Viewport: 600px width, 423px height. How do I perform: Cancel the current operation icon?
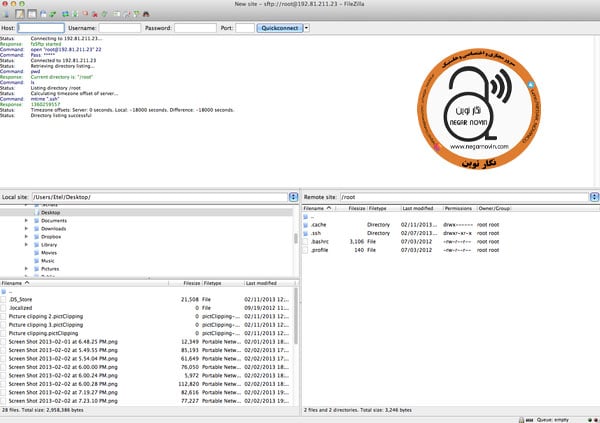85,14
